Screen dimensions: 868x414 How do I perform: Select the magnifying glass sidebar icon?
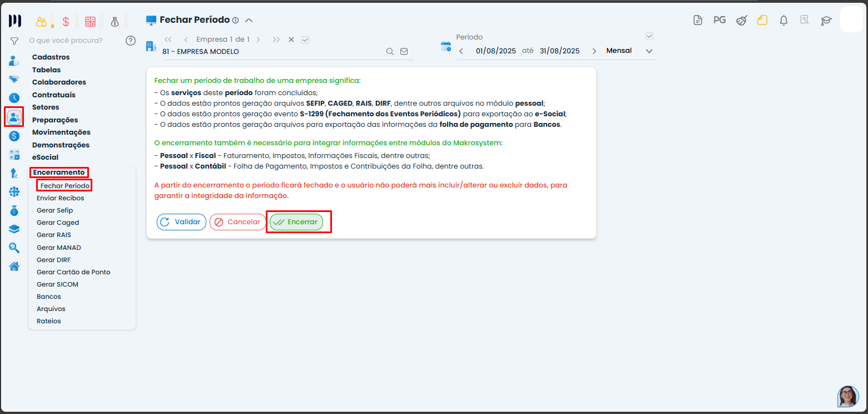point(14,248)
